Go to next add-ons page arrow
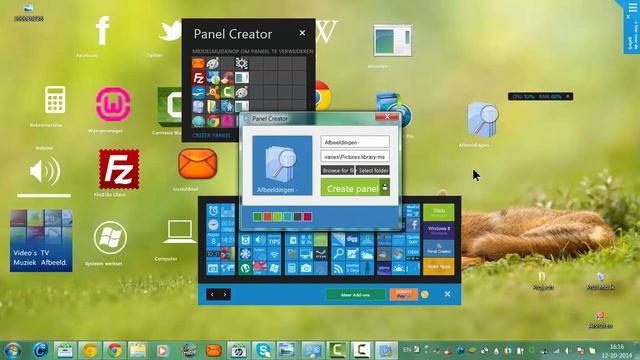This screenshot has height=360, width=640. click(x=225, y=294)
